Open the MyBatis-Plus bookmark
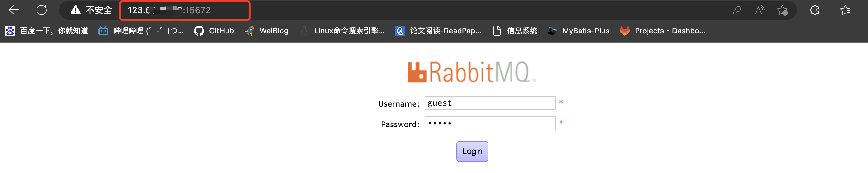Screen dimensions: 868x173 579,31
